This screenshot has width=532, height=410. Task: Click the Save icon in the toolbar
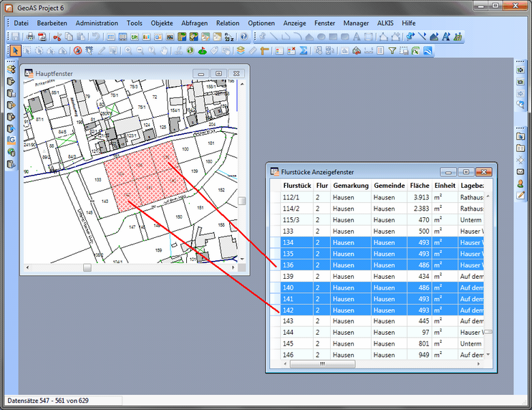click(15, 37)
